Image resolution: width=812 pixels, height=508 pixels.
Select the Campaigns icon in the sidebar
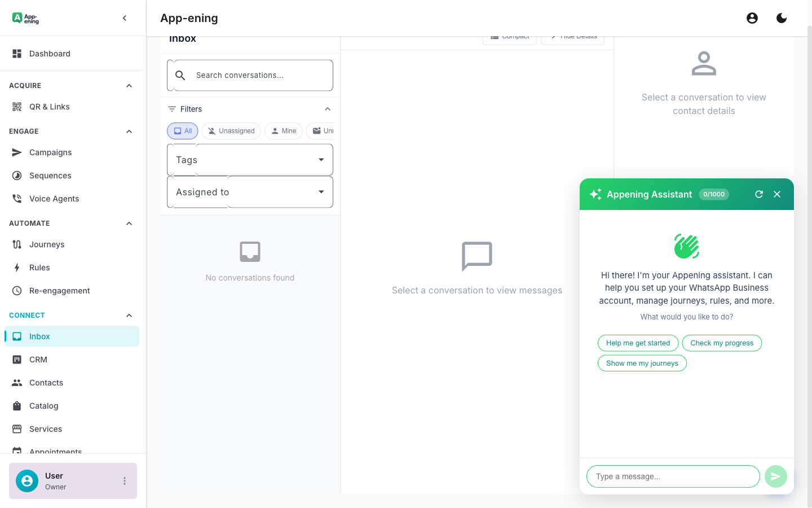(x=16, y=152)
